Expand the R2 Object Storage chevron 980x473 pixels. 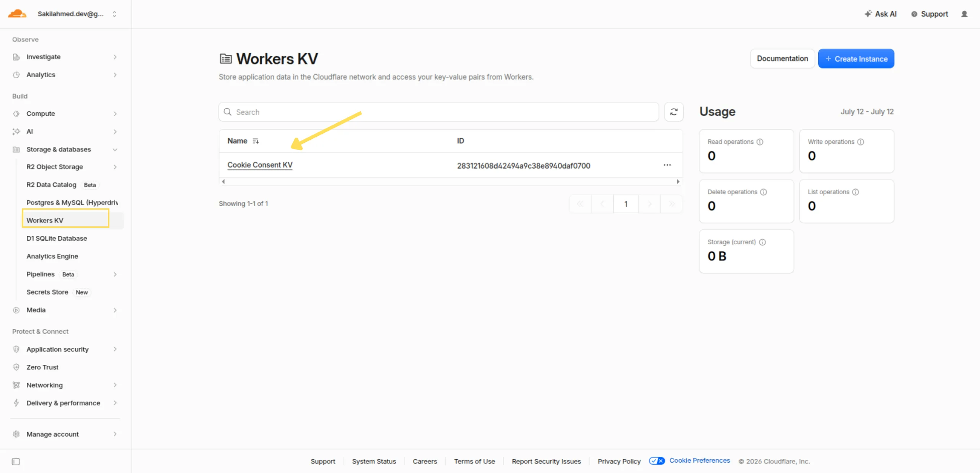coord(115,167)
